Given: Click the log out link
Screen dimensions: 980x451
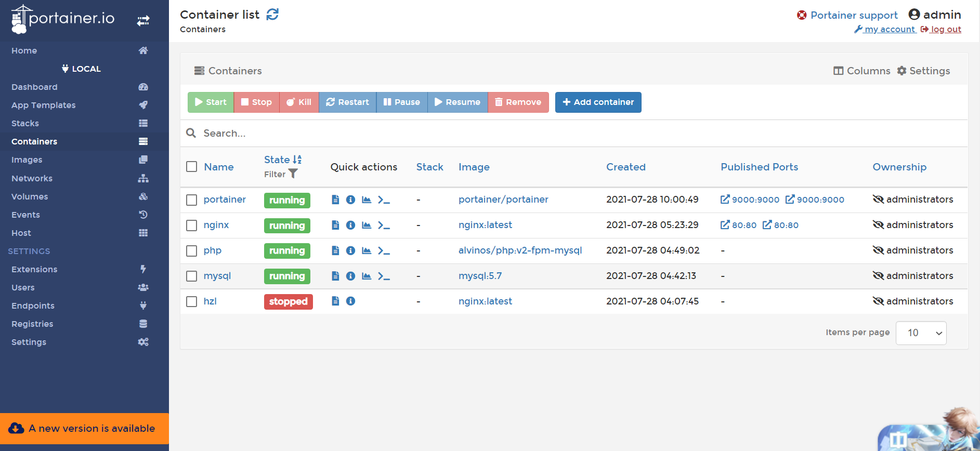Looking at the screenshot, I should (x=941, y=29).
